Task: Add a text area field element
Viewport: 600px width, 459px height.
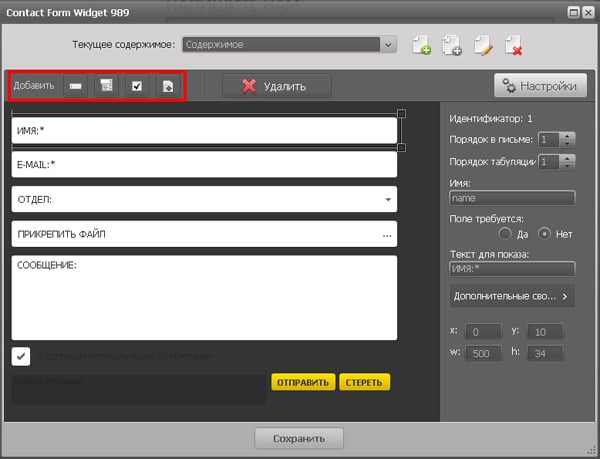Action: click(105, 86)
